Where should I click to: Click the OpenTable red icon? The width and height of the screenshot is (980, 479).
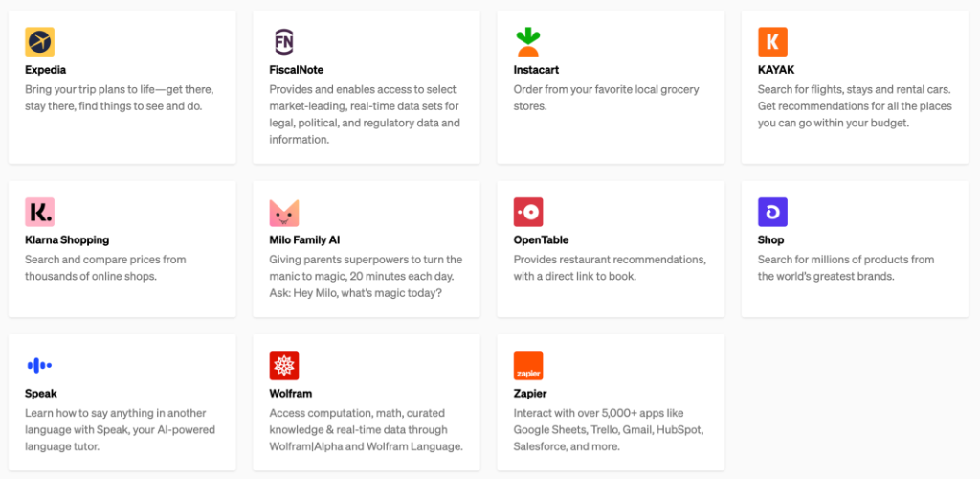tap(528, 212)
